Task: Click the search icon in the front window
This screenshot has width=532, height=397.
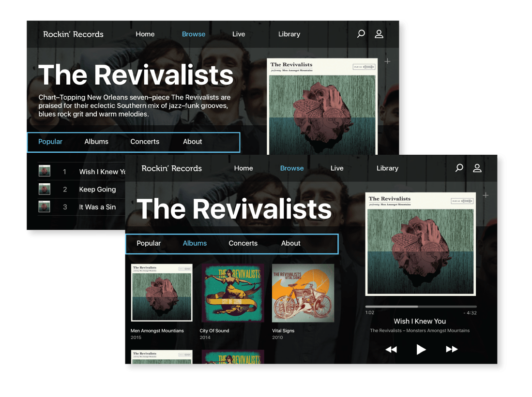Action: 459,168
